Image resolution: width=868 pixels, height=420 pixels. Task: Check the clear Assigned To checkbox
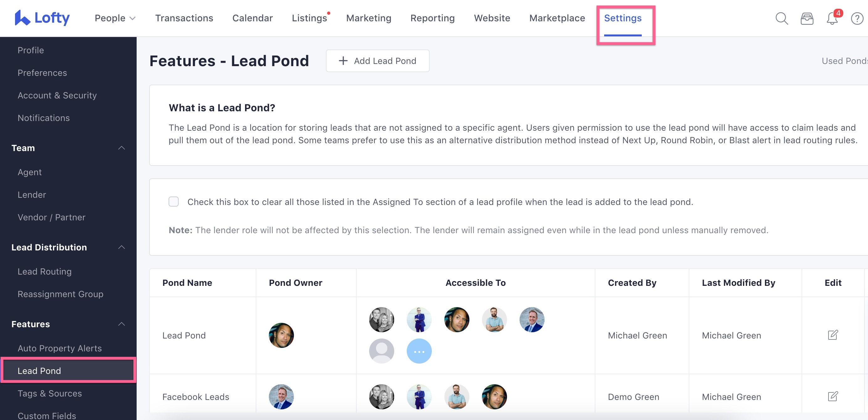pos(174,202)
